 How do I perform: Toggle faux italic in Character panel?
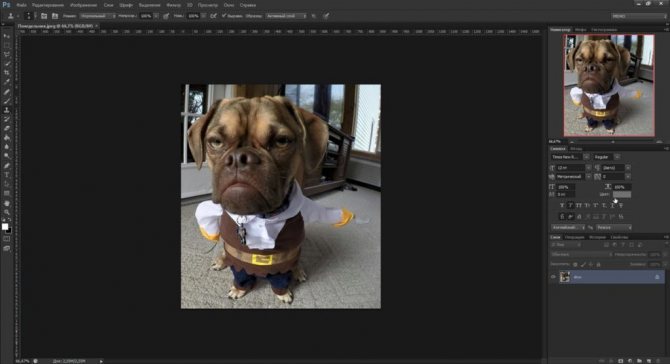(570, 205)
